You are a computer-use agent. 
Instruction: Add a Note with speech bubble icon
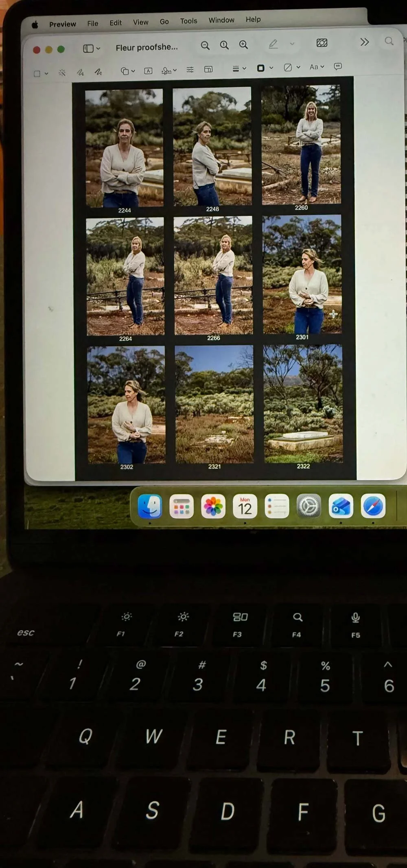[x=338, y=66]
